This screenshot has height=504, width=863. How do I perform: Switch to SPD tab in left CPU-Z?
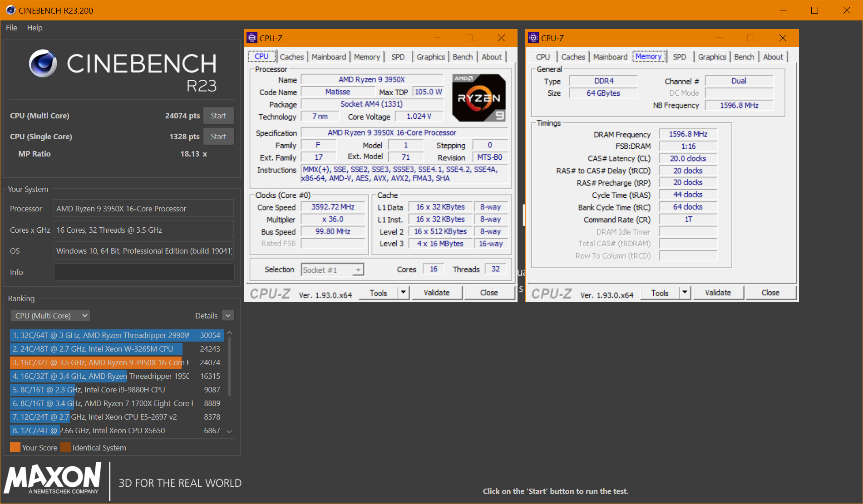tap(398, 57)
